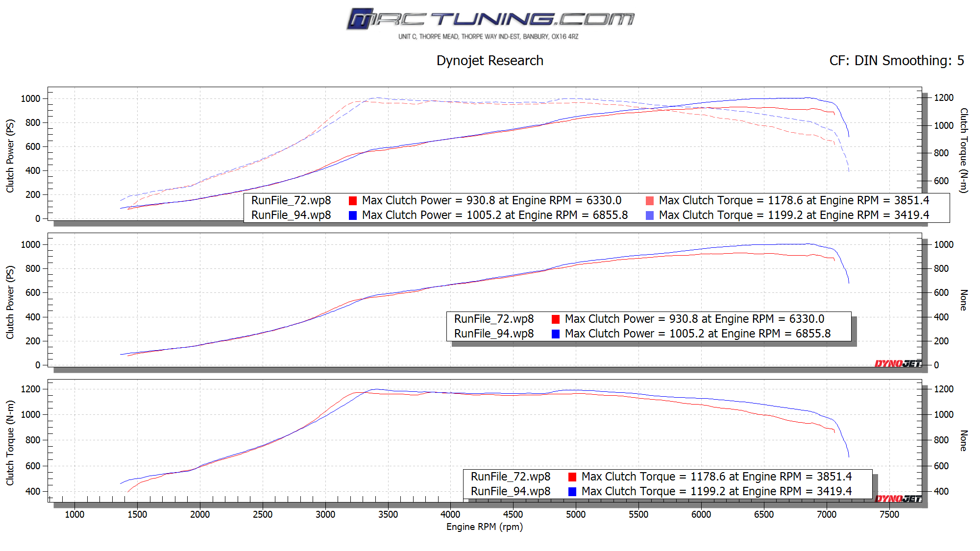The width and height of the screenshot is (980, 551).
Task: Click red swatch in middle chart legend
Action: coord(556,319)
